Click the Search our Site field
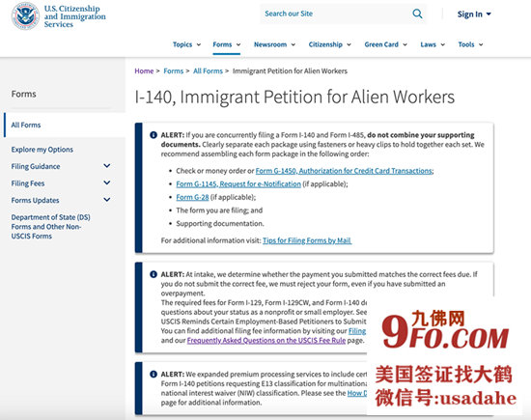This screenshot has width=531, height=420. tap(335, 14)
